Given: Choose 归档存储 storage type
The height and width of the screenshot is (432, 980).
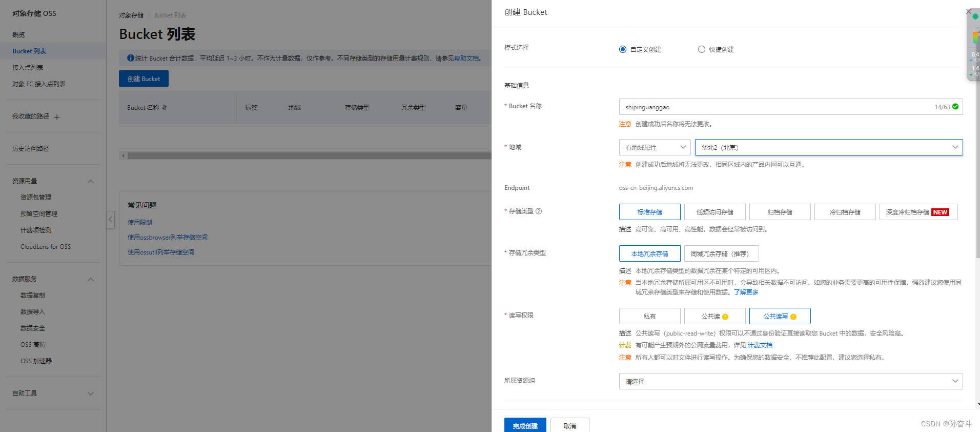Looking at the screenshot, I should (x=780, y=212).
